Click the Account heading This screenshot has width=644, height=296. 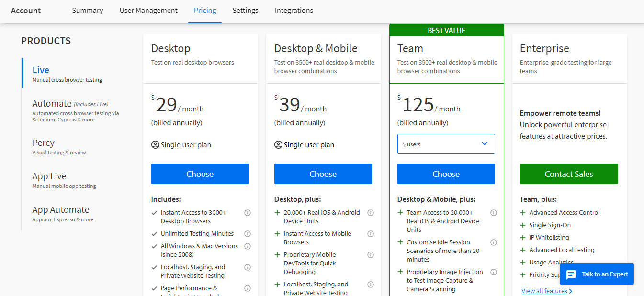(x=26, y=11)
